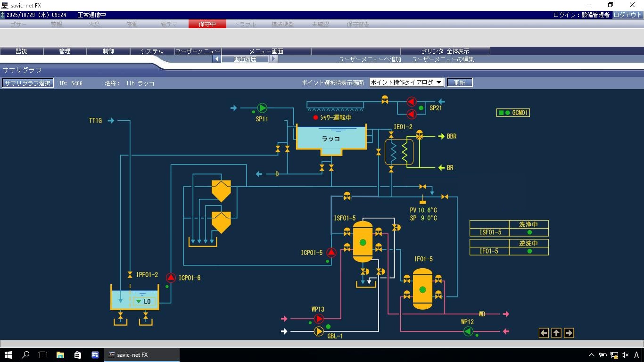The height and width of the screenshot is (362, 644).
Task: Click the サマリグラフ選択 button
Action: click(27, 83)
